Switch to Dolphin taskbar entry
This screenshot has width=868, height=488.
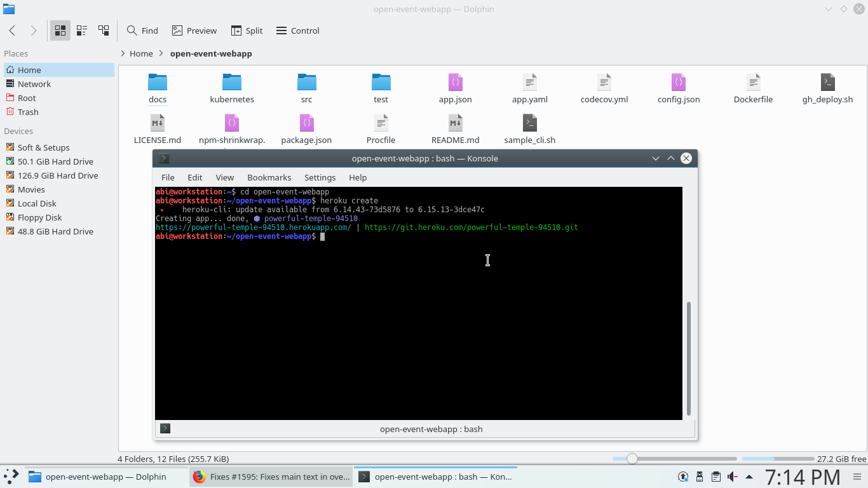tap(106, 477)
